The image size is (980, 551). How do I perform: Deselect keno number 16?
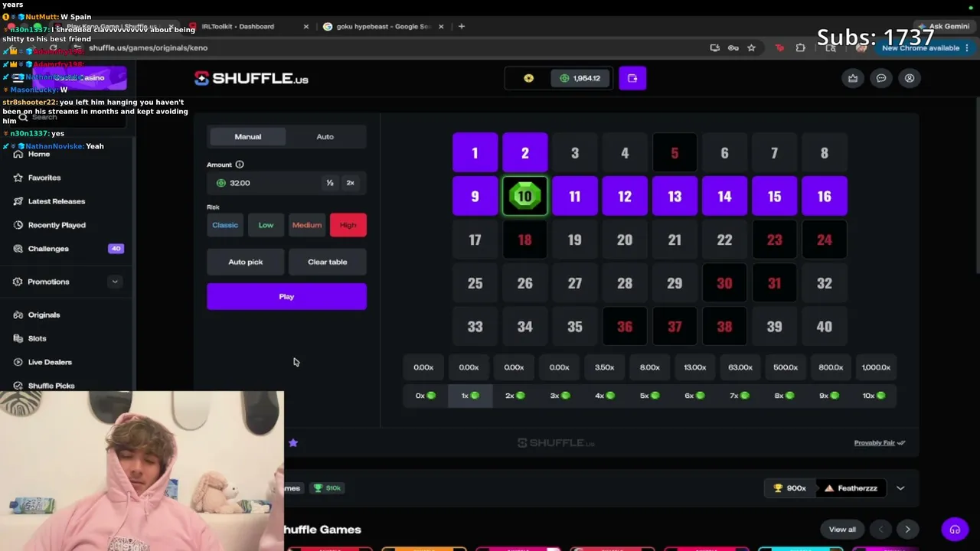tap(825, 197)
